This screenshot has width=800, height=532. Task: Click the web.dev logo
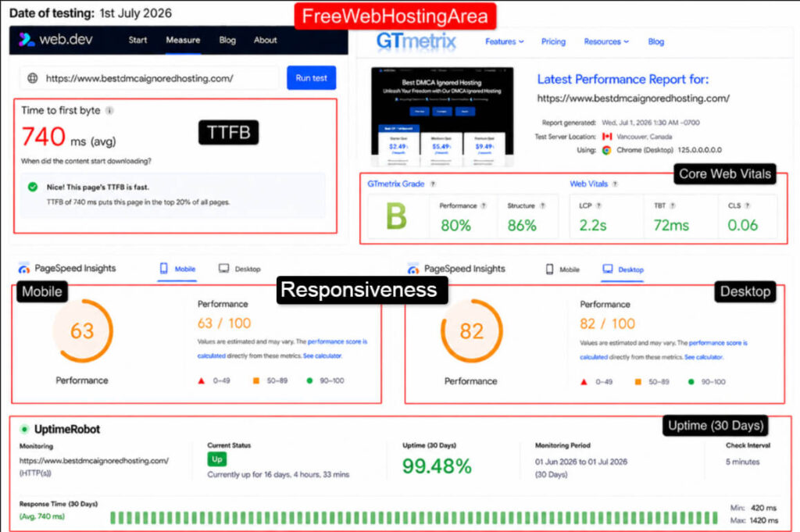(55, 39)
